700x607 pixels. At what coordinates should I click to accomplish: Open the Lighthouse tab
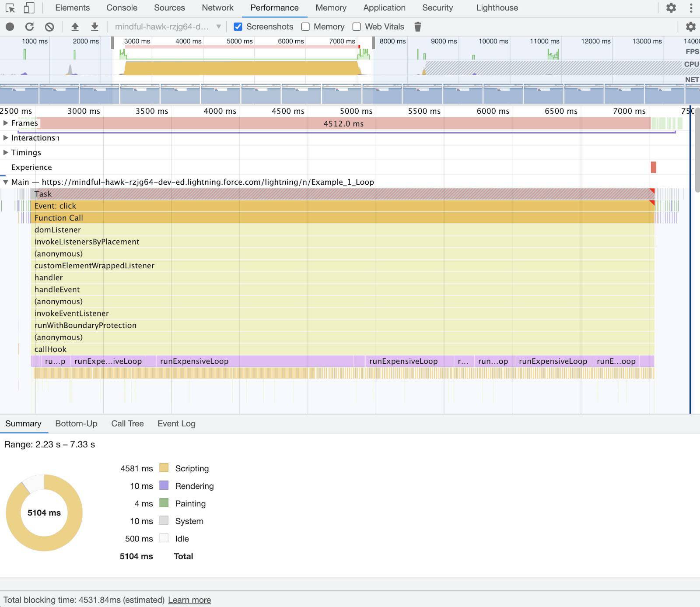pos(497,8)
